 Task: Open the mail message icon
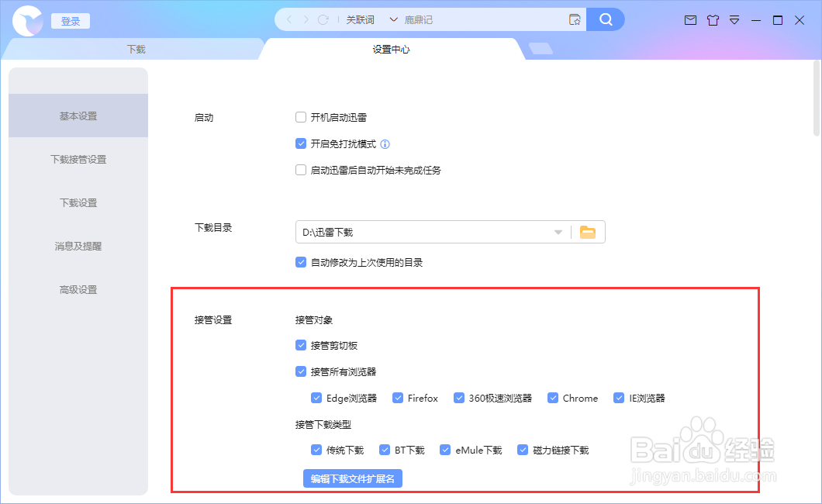tap(690, 20)
